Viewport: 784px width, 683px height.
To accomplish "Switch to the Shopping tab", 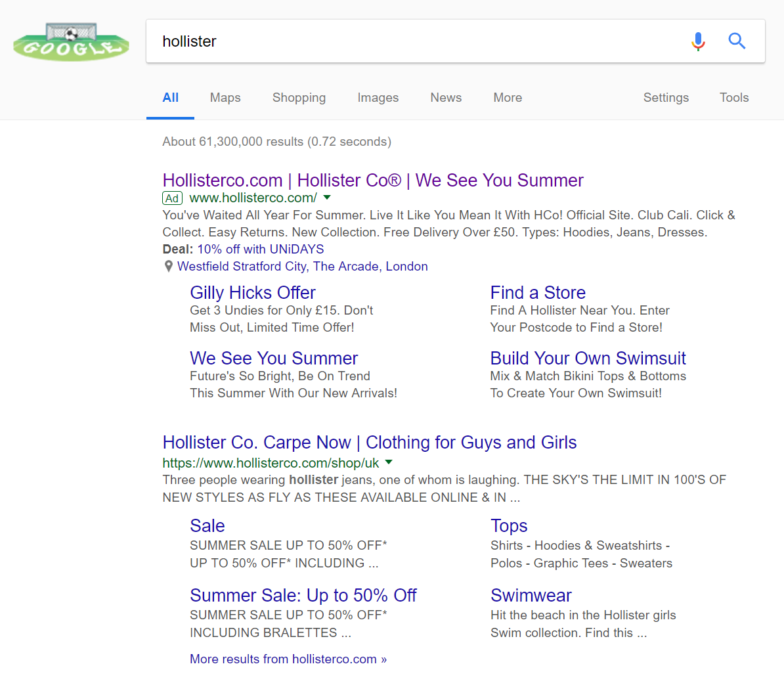I will (x=299, y=97).
